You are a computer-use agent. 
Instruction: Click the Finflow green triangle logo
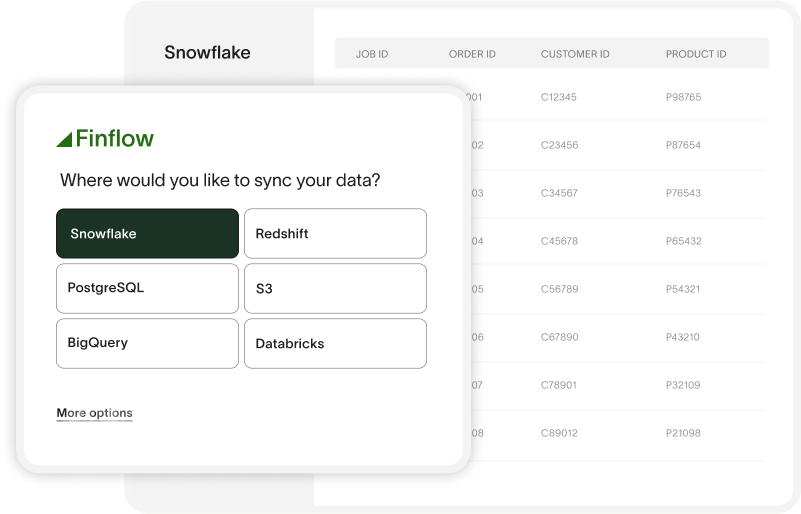tap(64, 139)
